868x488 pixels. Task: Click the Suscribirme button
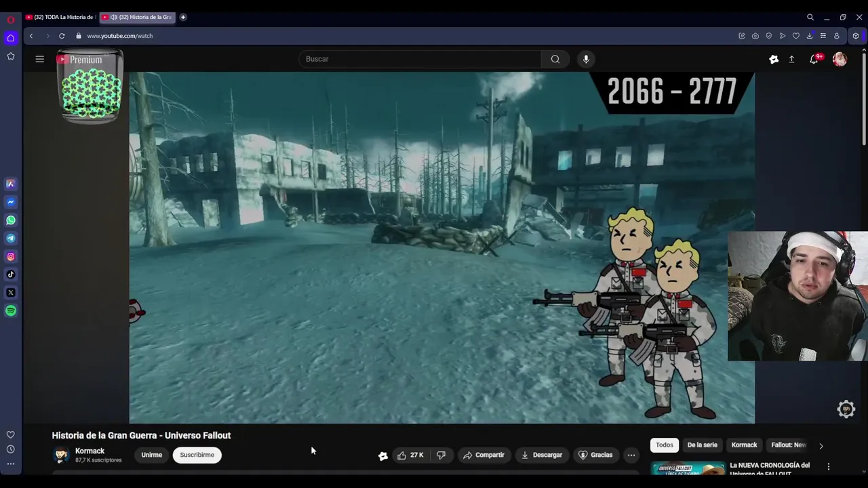(x=197, y=455)
